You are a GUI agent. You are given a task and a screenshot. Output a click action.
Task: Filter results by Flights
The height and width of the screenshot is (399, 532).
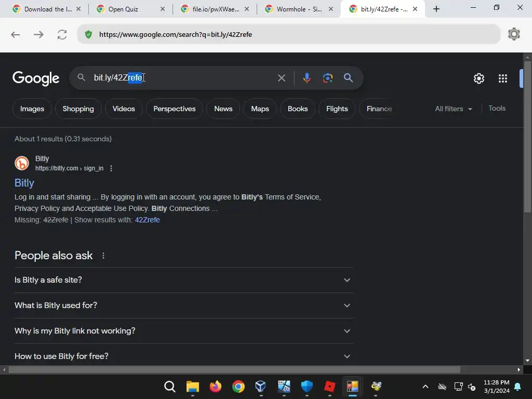coord(337,109)
